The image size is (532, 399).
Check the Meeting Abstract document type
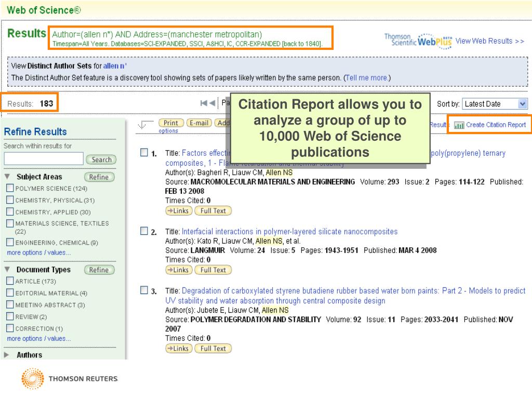tap(10, 304)
